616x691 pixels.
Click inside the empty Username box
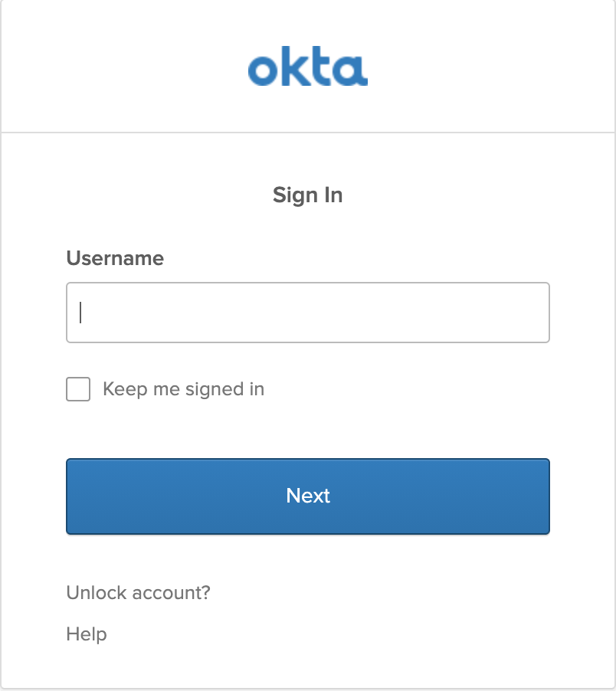[x=307, y=313]
